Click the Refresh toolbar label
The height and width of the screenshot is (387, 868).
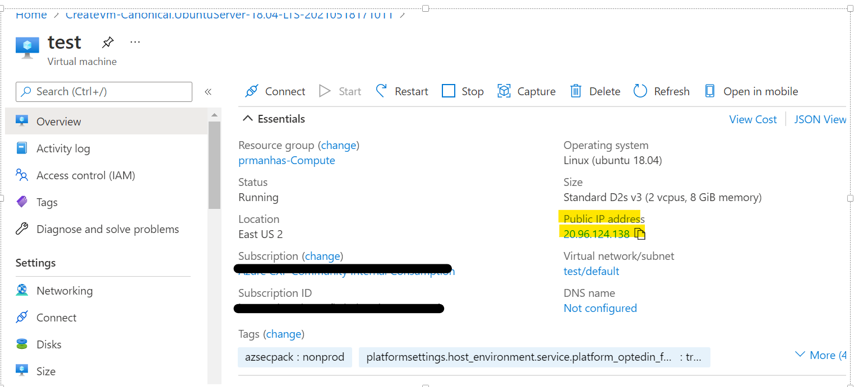pos(672,91)
